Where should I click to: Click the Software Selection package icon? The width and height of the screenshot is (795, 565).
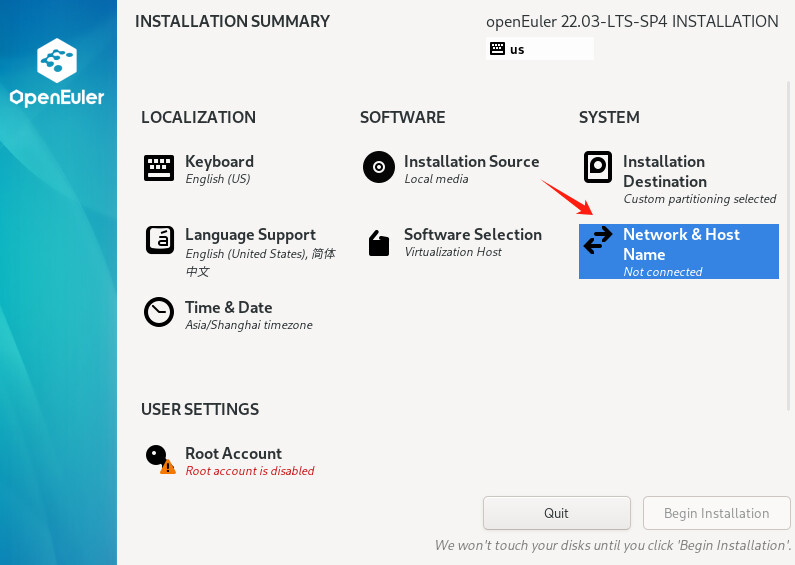(x=379, y=243)
